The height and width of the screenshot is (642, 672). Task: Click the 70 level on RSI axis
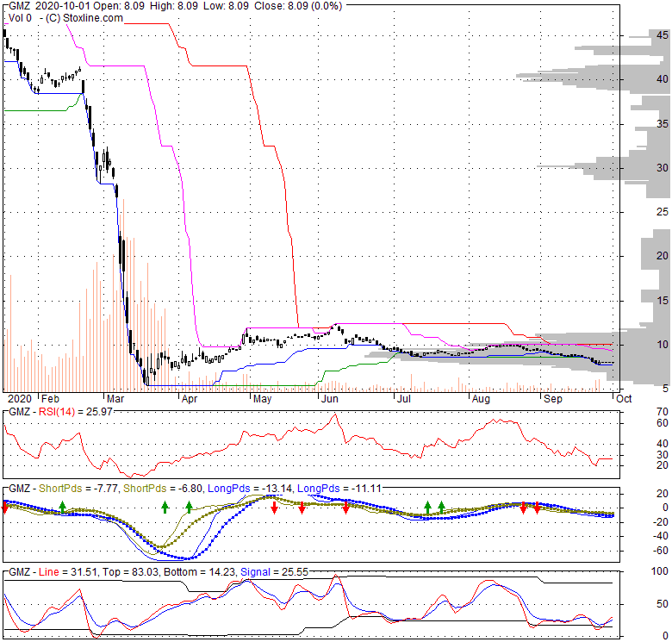pyautogui.click(x=663, y=412)
